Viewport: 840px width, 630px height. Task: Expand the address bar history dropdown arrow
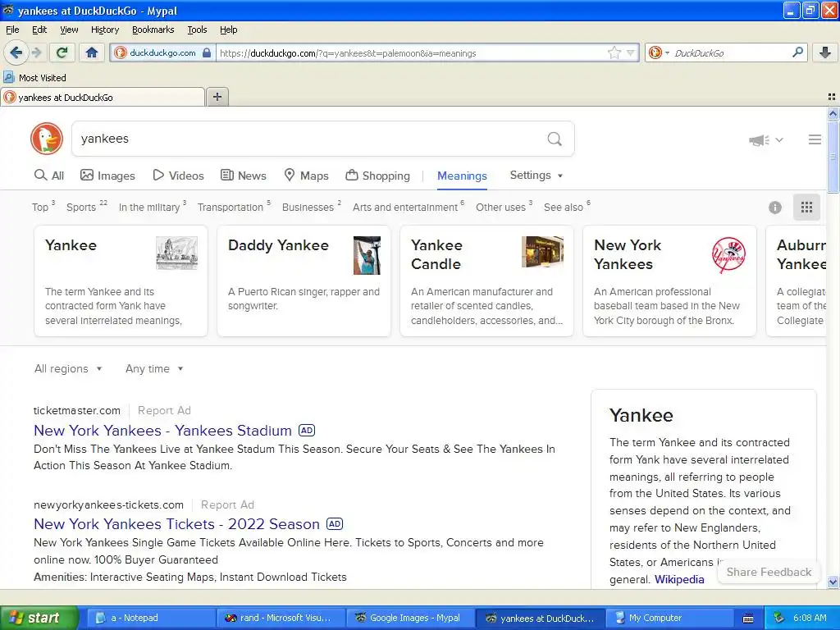tap(631, 53)
